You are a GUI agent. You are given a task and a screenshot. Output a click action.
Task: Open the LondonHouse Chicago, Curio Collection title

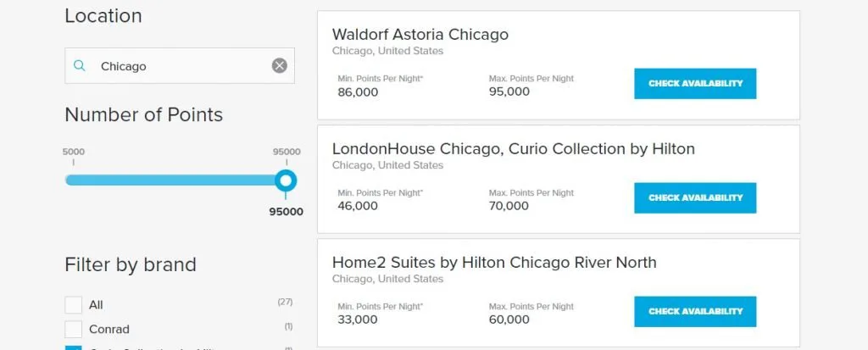click(513, 149)
